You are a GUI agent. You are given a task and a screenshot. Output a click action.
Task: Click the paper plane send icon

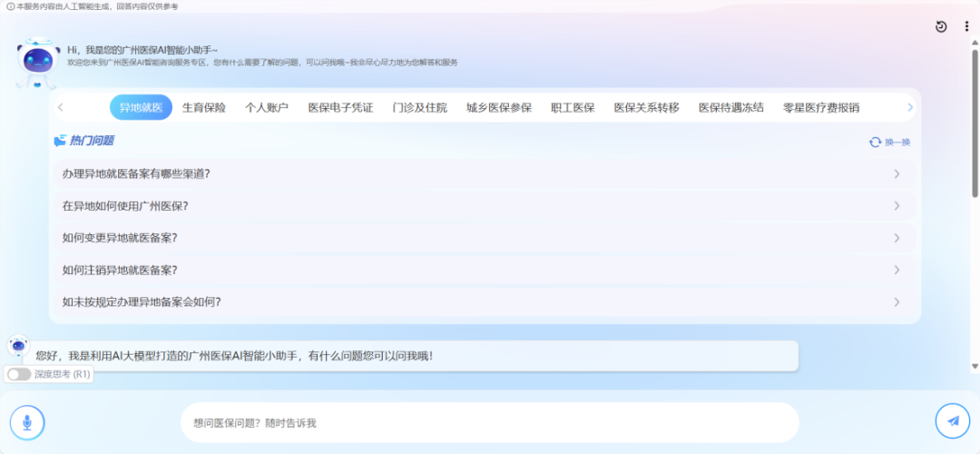tap(952, 420)
